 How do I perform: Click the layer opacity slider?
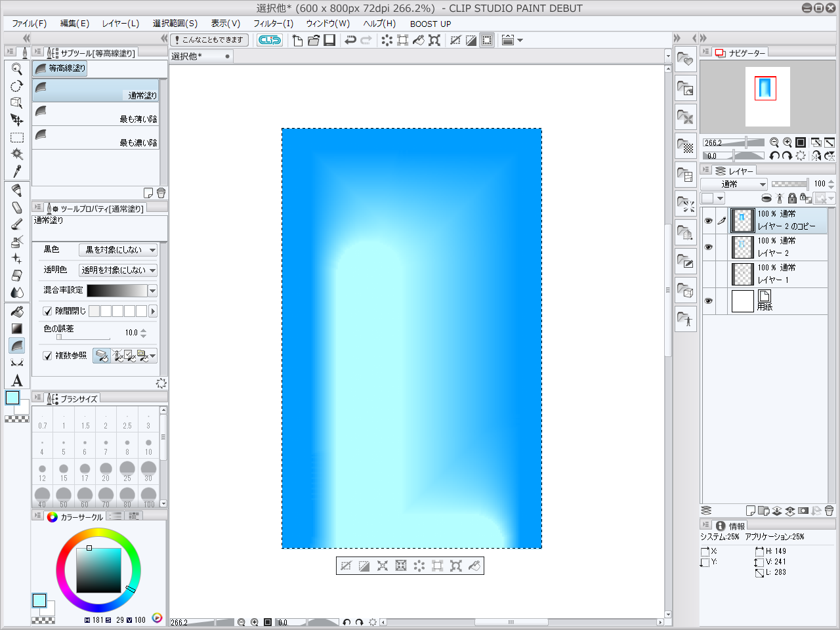click(x=789, y=184)
